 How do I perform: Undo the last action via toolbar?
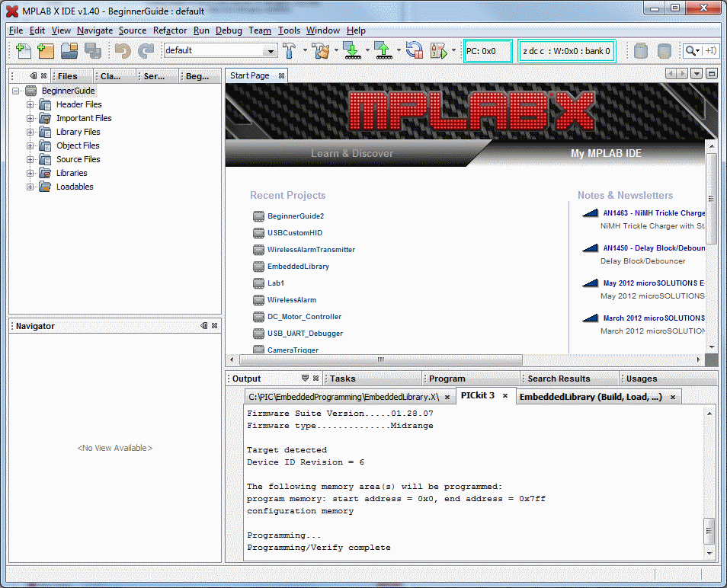123,50
